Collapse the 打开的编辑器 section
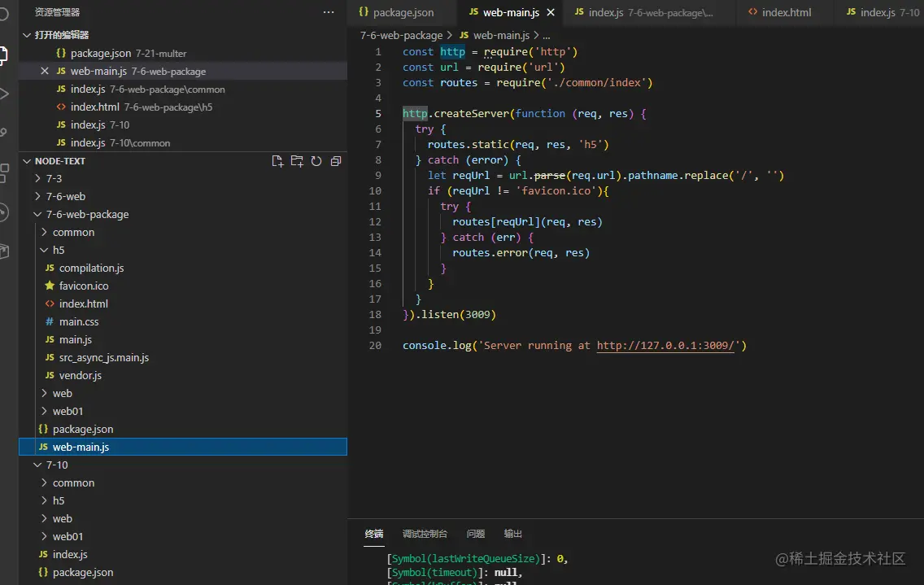The image size is (924, 585). [27, 35]
